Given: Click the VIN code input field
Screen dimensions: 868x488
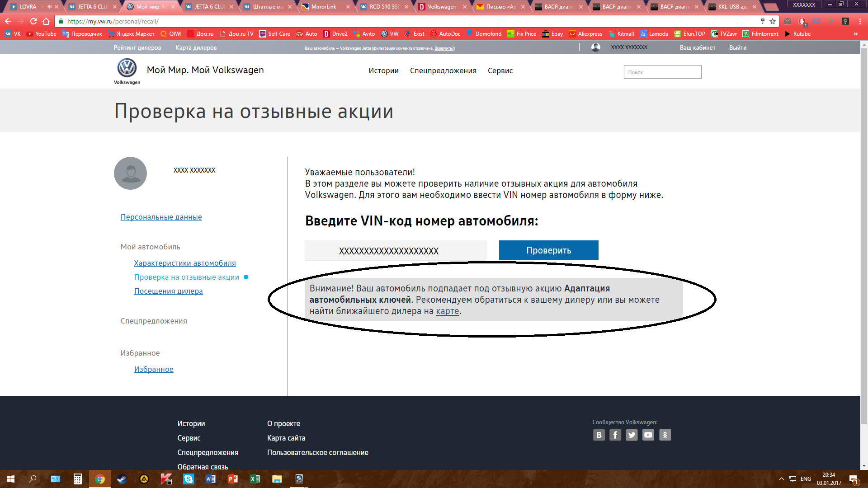Looking at the screenshot, I should pos(395,250).
